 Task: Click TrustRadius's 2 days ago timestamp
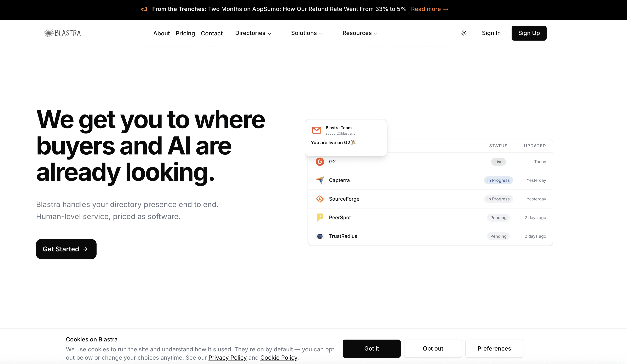(x=535, y=236)
